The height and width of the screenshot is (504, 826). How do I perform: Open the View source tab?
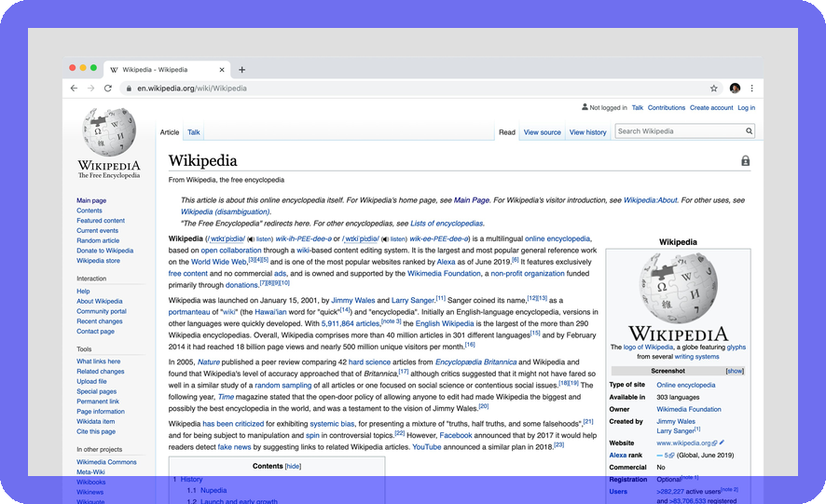542,132
